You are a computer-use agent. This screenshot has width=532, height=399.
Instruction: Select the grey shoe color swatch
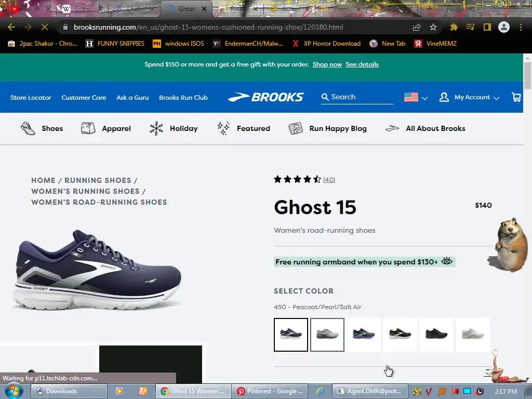(327, 335)
